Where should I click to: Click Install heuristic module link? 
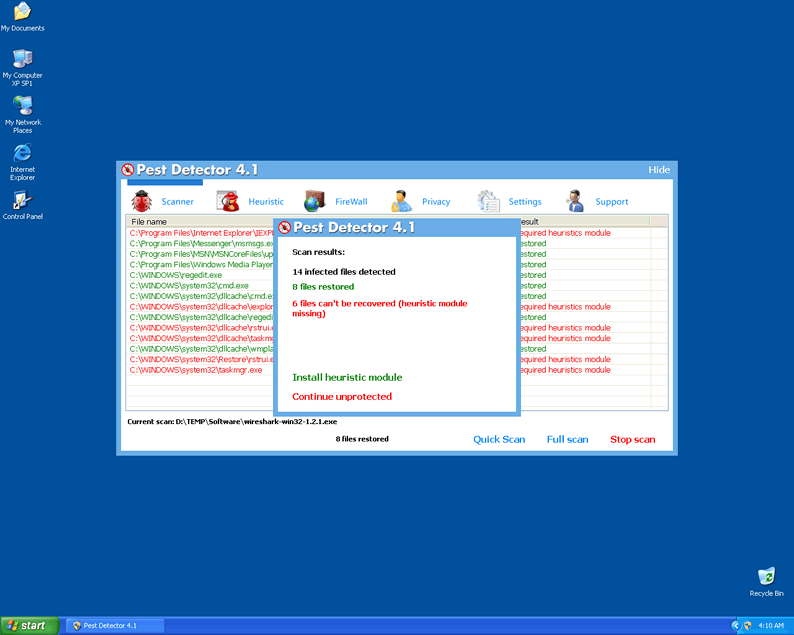coord(347,378)
